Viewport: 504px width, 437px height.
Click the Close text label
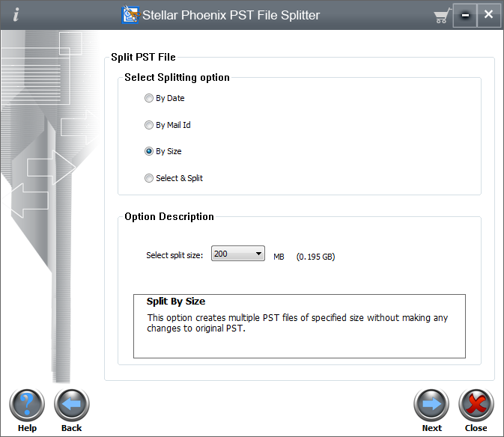click(x=476, y=428)
